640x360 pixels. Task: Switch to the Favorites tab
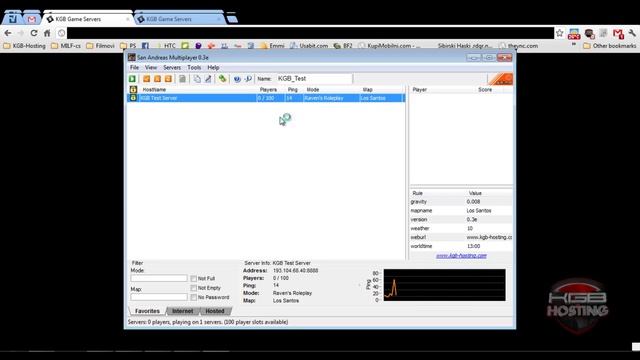pyautogui.click(x=147, y=311)
